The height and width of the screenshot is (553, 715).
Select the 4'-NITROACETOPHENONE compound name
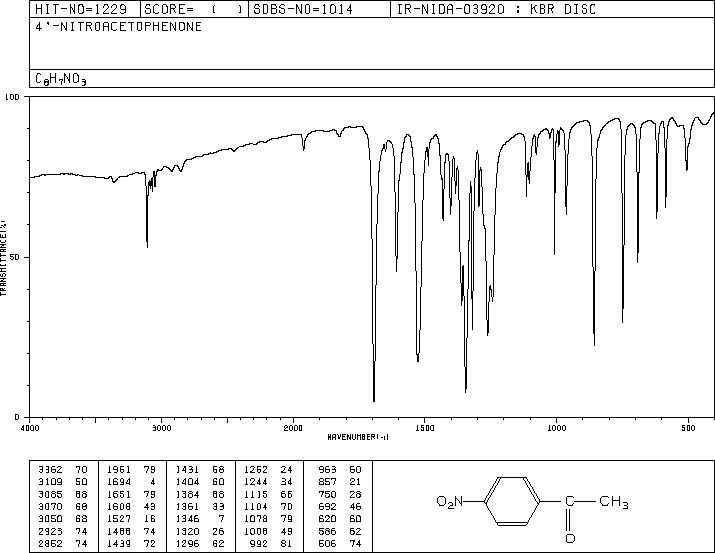click(119, 27)
